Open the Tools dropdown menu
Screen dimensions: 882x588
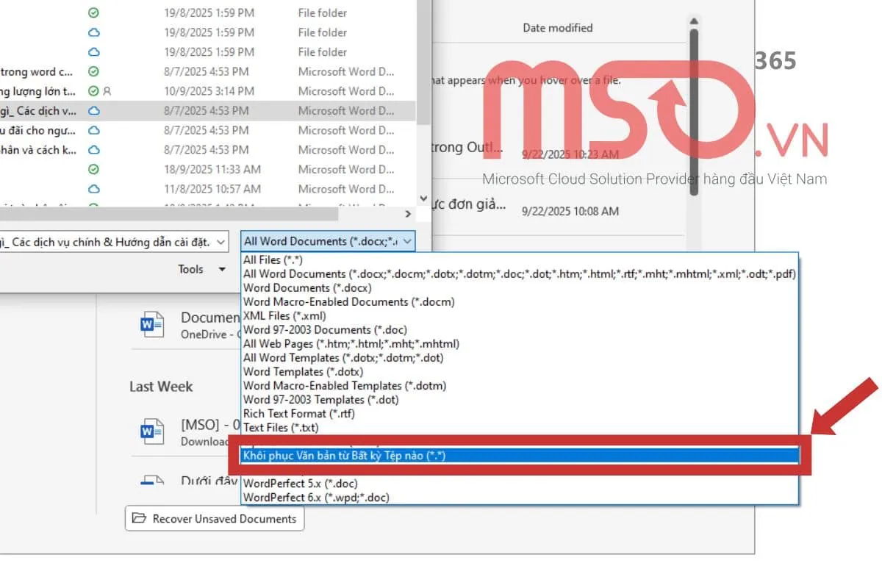pyautogui.click(x=201, y=270)
